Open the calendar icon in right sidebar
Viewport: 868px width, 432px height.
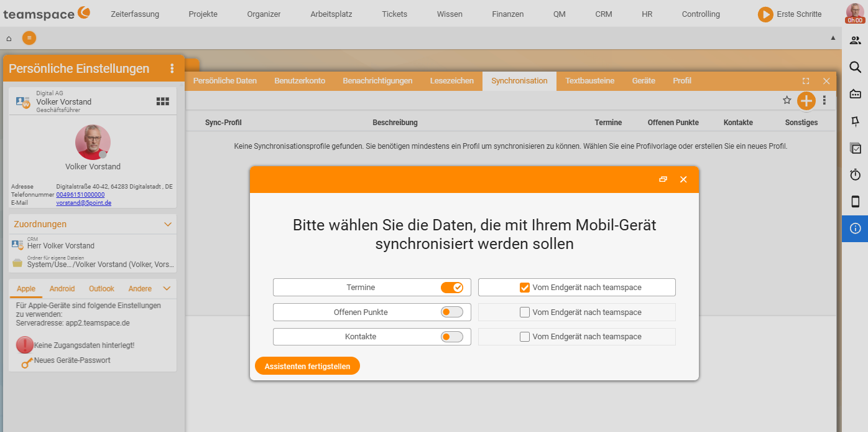pyautogui.click(x=855, y=94)
